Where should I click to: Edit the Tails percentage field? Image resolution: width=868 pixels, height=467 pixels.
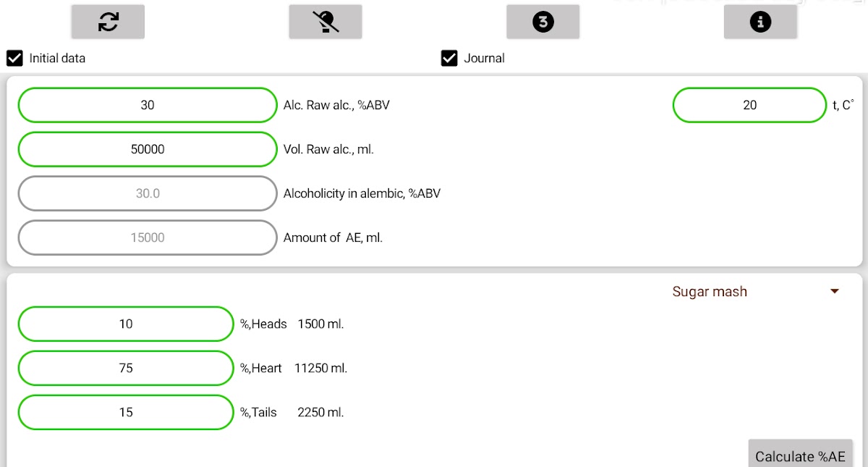click(x=126, y=412)
